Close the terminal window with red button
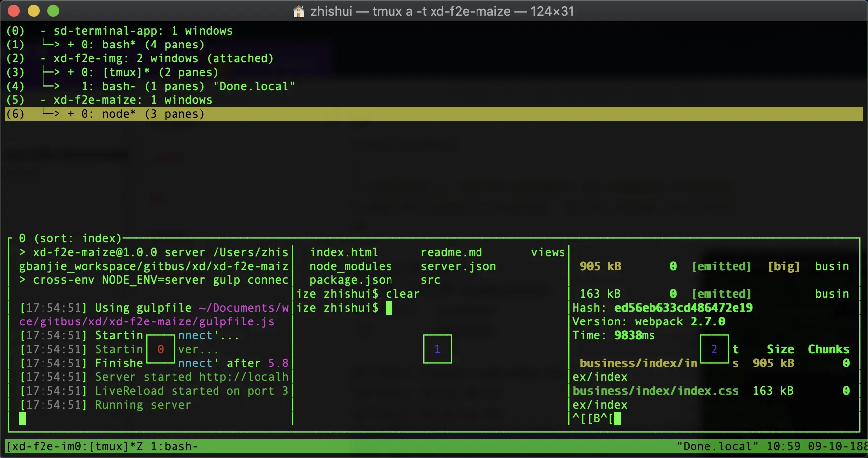The image size is (868, 458). pyautogui.click(x=14, y=11)
